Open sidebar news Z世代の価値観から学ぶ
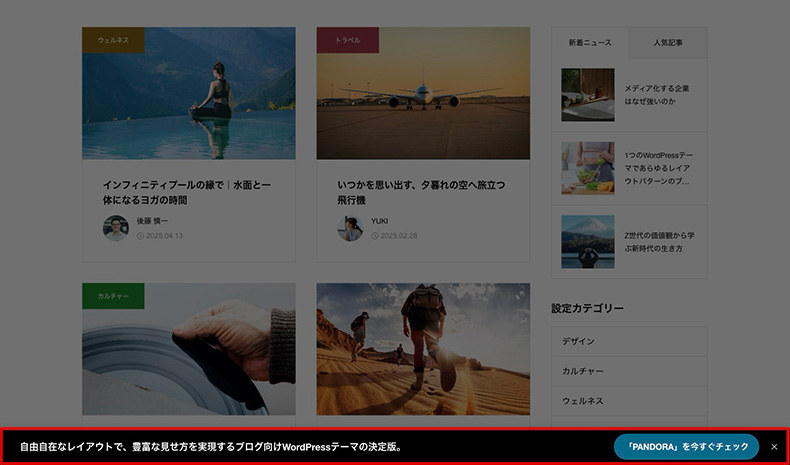This screenshot has width=790, height=465. pyautogui.click(x=660, y=242)
